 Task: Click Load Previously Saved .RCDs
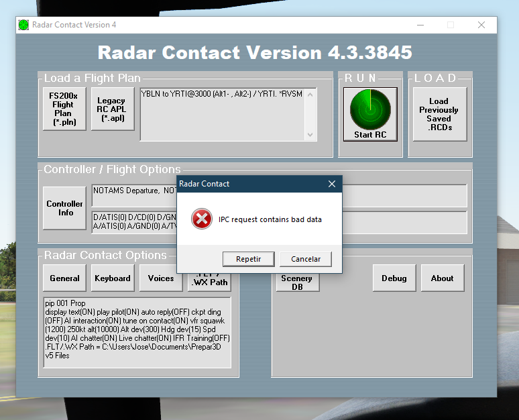(440, 114)
